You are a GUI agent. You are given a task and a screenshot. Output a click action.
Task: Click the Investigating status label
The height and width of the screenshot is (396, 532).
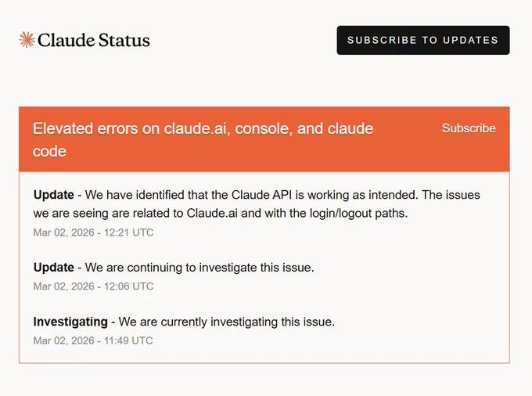click(70, 322)
